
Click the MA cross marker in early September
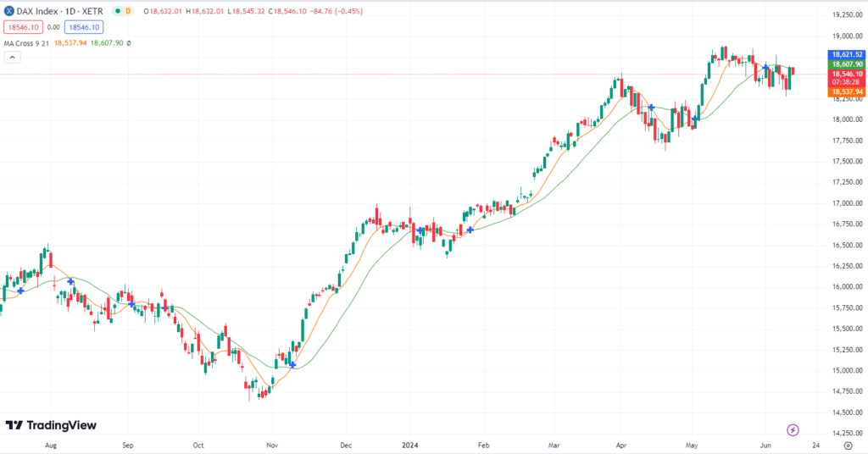coord(131,304)
